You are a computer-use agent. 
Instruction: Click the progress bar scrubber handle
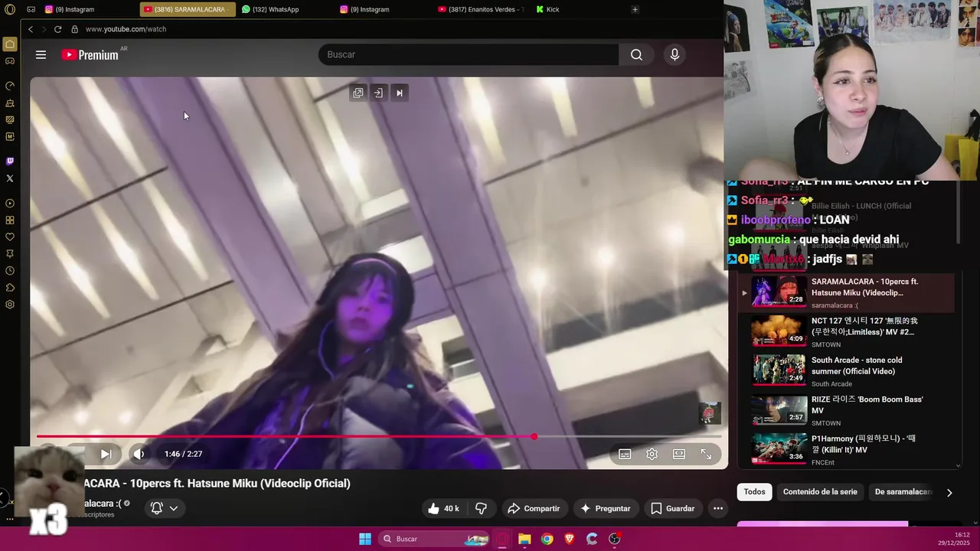[534, 436]
